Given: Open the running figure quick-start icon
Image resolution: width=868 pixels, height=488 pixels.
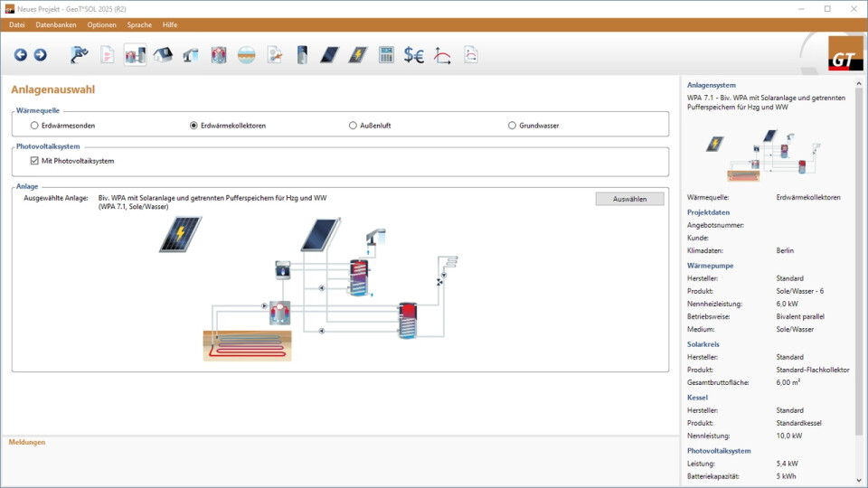Looking at the screenshot, I should pyautogui.click(x=80, y=55).
